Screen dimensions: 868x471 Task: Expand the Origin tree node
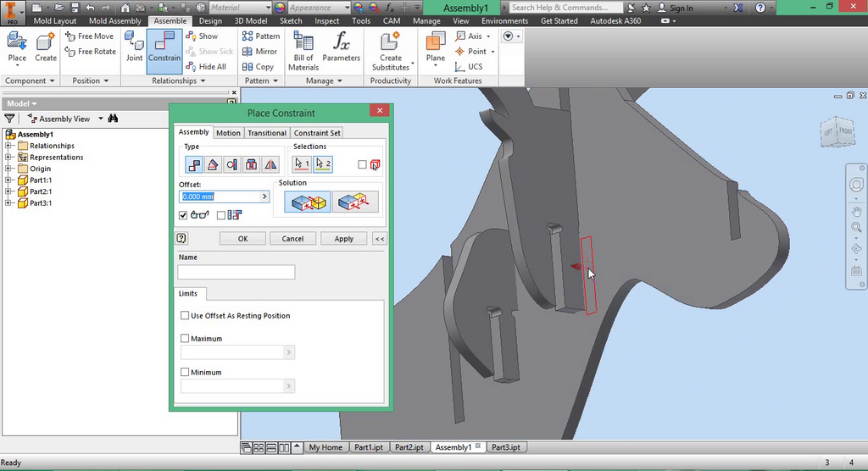8,169
